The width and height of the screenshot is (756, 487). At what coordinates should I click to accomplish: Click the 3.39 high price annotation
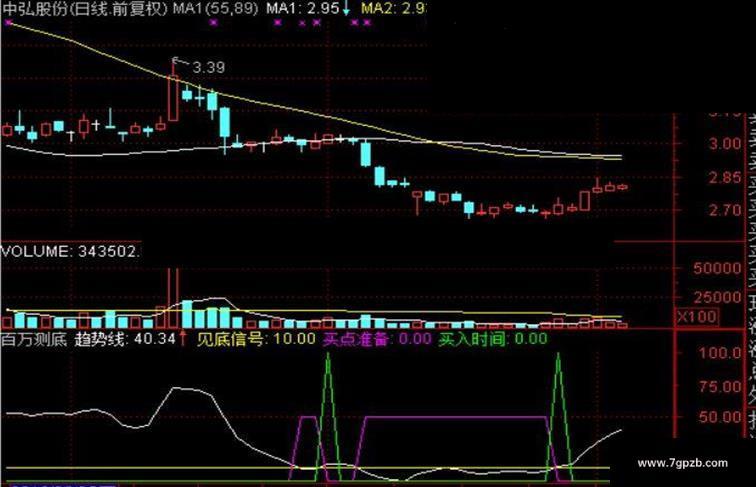208,67
